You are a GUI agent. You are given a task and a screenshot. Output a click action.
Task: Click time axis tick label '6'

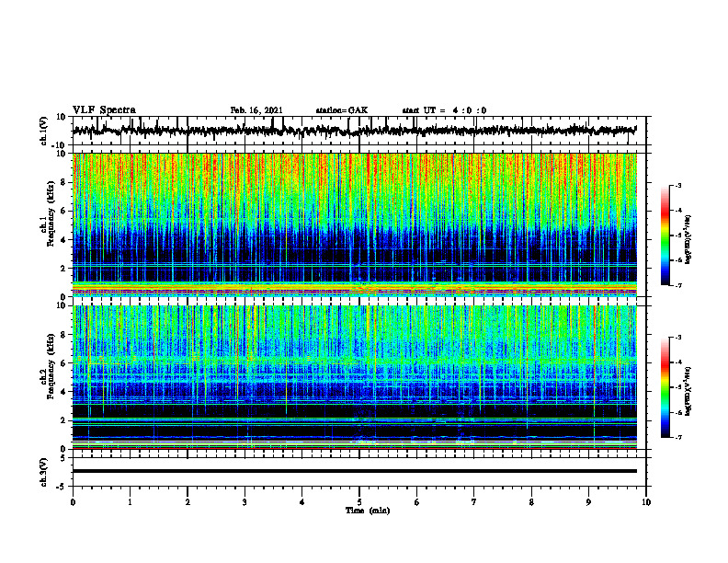coord(417,502)
